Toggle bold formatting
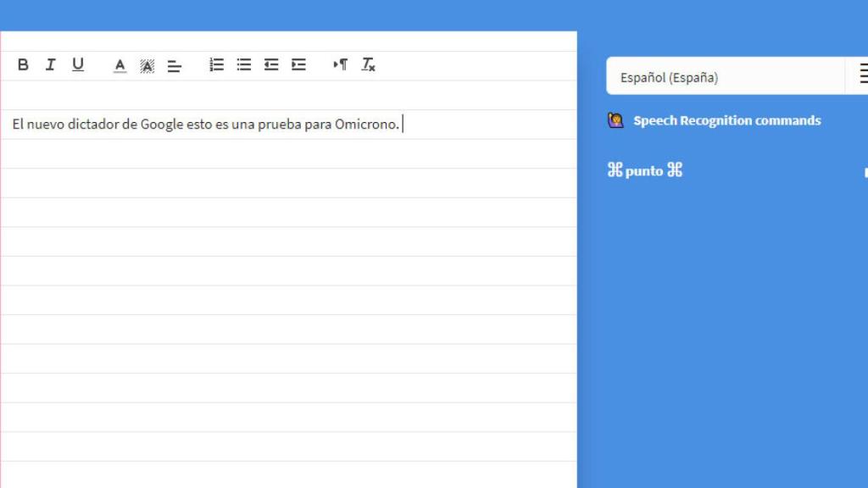This screenshot has width=868, height=488. (23, 64)
